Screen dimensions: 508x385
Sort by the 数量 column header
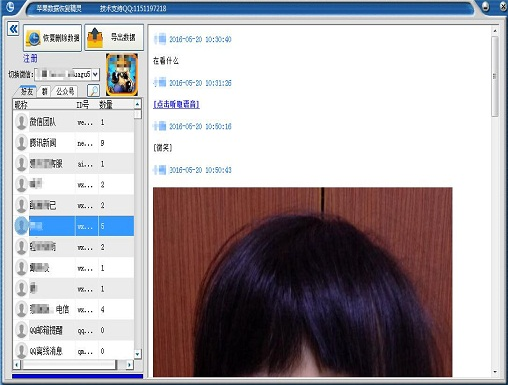[116, 105]
